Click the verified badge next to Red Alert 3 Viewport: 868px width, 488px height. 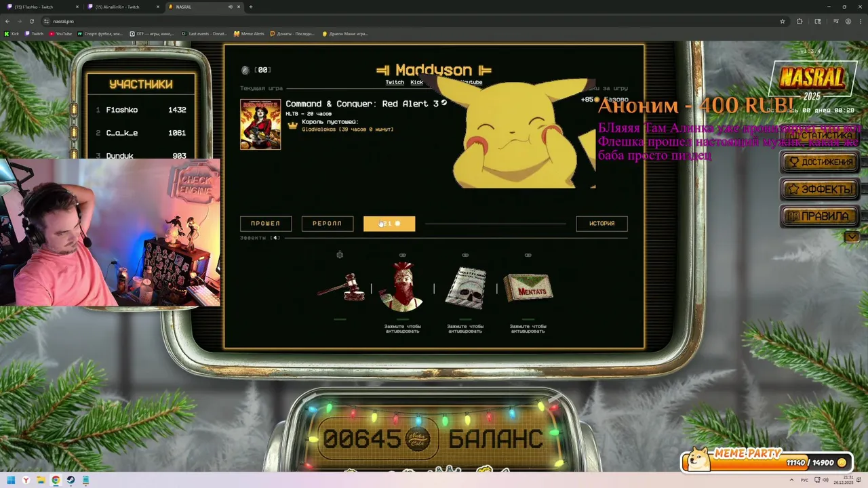(x=444, y=103)
